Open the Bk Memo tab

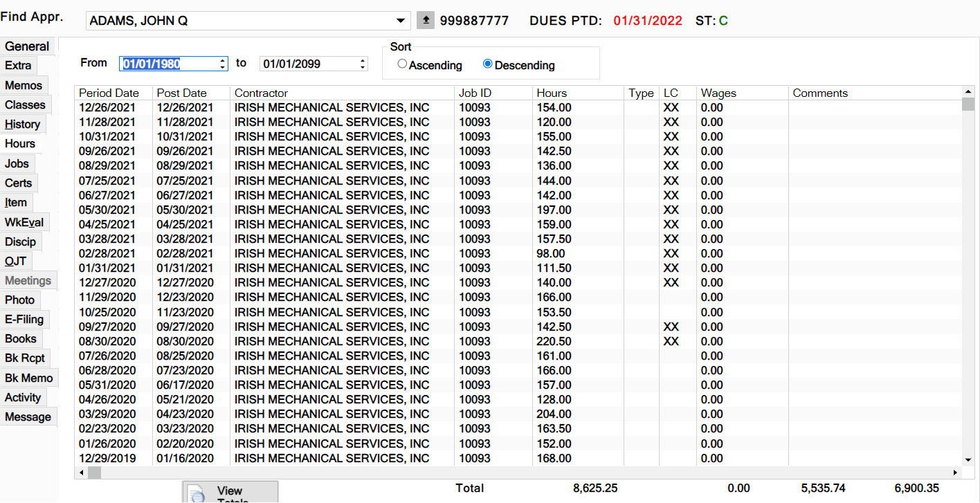click(29, 378)
